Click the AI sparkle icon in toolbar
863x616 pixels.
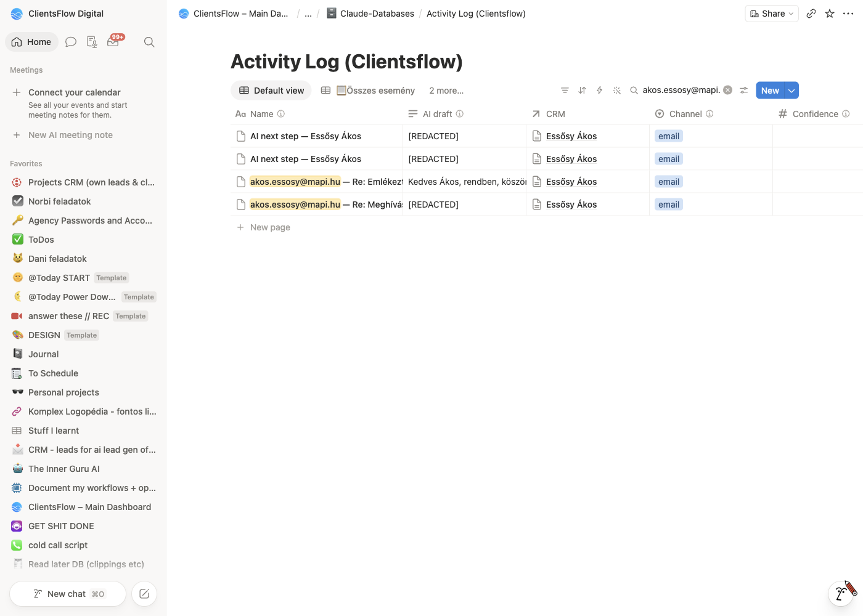616,91
